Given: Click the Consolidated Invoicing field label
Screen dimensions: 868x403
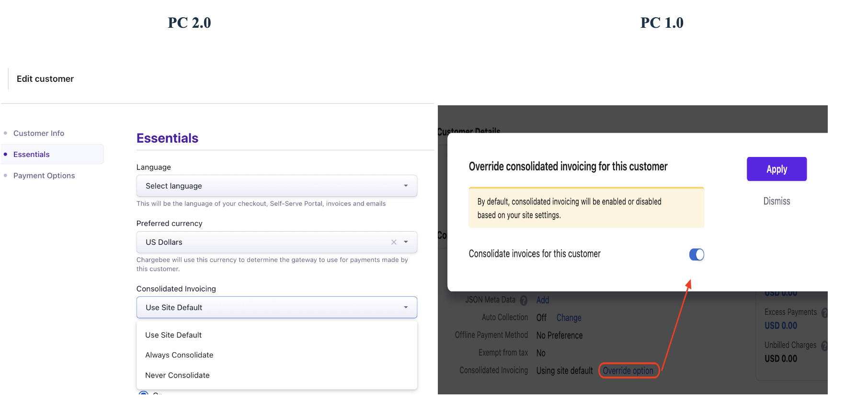Looking at the screenshot, I should (x=176, y=289).
